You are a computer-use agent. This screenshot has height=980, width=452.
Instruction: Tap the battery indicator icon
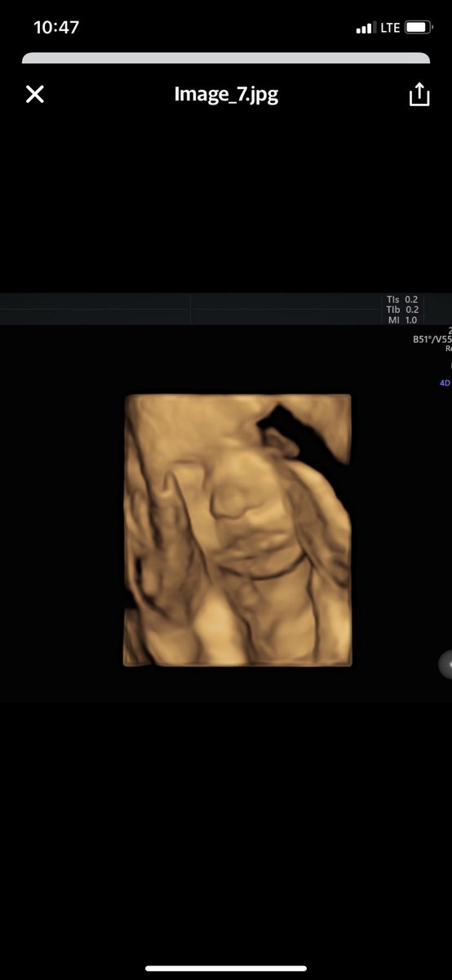click(x=418, y=28)
